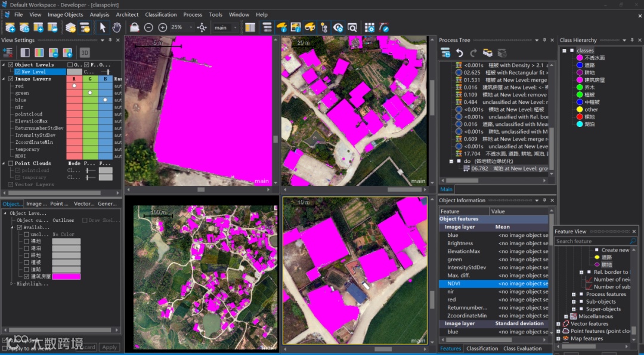Uncheck the 建筑房屋 class checkbox
The width and height of the screenshot is (644, 355).
pyautogui.click(x=27, y=276)
